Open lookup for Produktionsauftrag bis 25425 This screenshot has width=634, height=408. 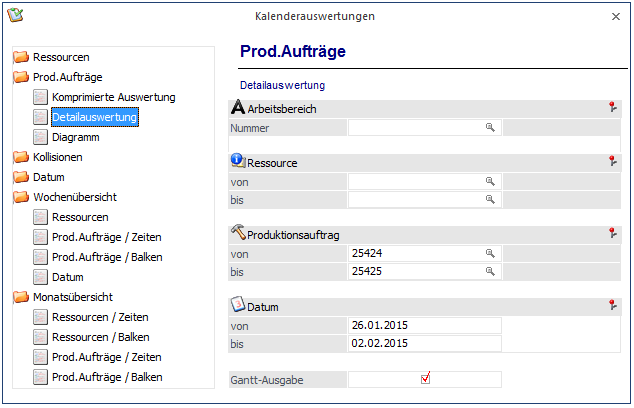pos(490,272)
